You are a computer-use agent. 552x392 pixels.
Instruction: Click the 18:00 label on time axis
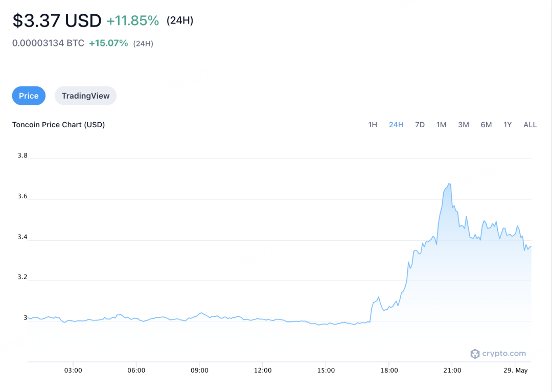point(389,370)
